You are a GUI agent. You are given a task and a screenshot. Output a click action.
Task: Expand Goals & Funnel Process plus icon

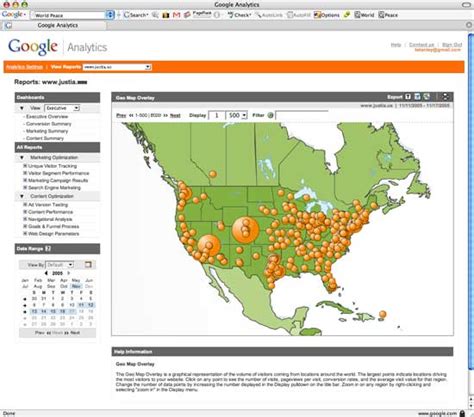(x=25, y=226)
